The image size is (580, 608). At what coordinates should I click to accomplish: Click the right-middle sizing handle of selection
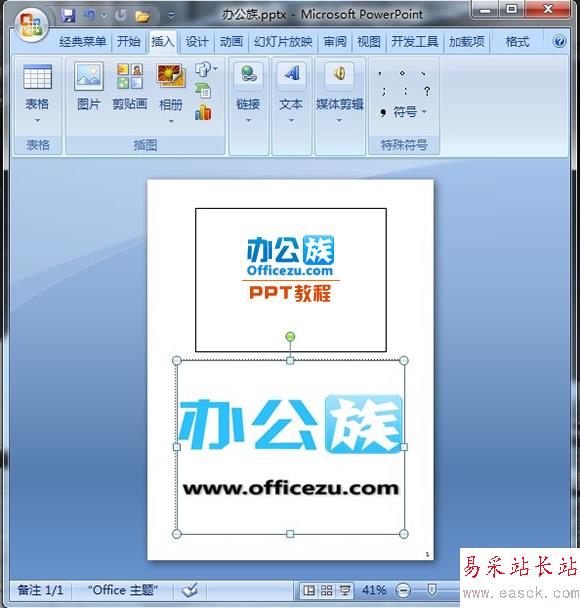coord(404,447)
